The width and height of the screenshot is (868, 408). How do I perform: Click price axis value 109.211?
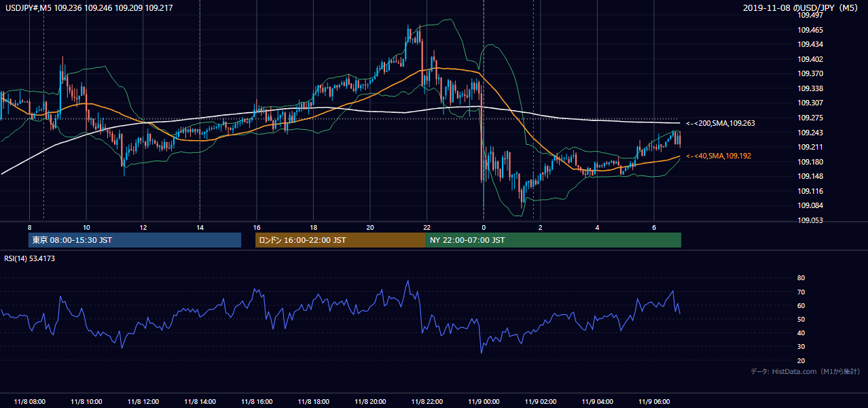coord(810,147)
